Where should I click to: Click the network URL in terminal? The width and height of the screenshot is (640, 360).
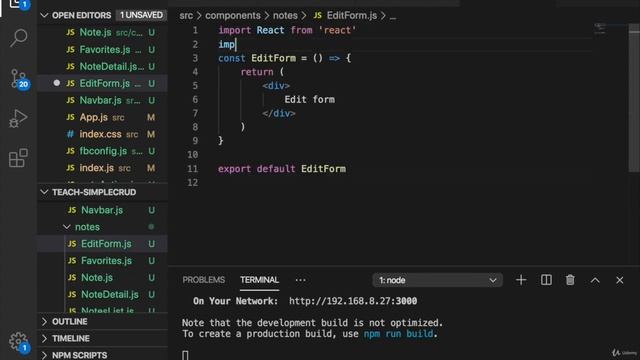tap(353, 301)
